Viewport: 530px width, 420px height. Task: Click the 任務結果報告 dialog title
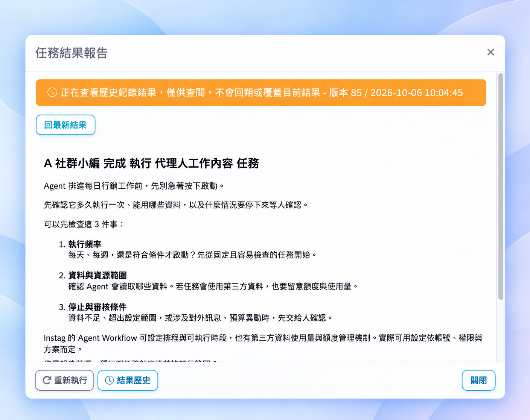click(x=72, y=53)
